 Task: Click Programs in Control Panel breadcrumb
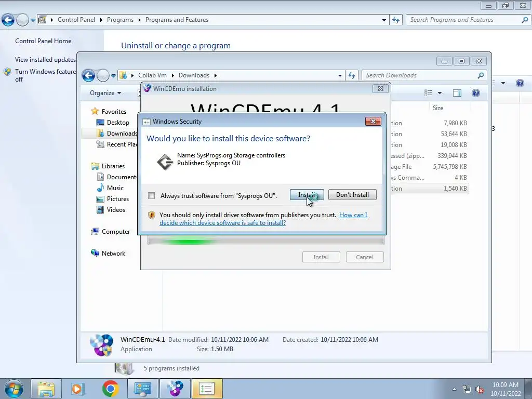pyautogui.click(x=120, y=20)
